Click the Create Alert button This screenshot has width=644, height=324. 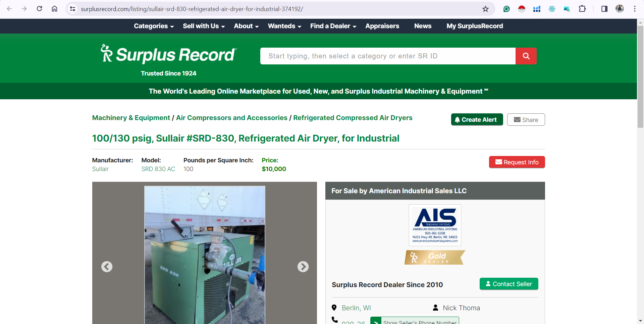pos(477,119)
